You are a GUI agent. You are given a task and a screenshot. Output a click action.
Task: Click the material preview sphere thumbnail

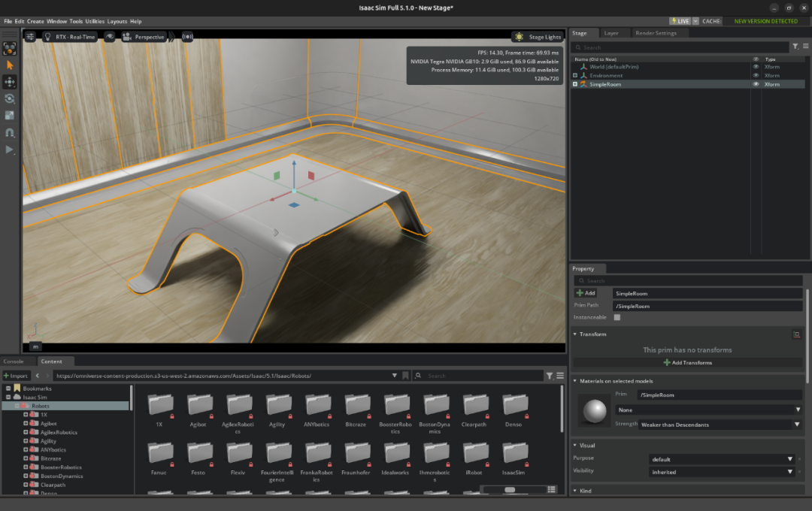595,410
